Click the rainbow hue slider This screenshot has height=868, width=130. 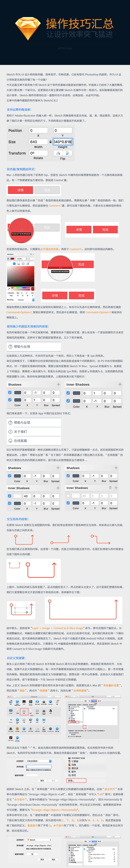point(21,288)
